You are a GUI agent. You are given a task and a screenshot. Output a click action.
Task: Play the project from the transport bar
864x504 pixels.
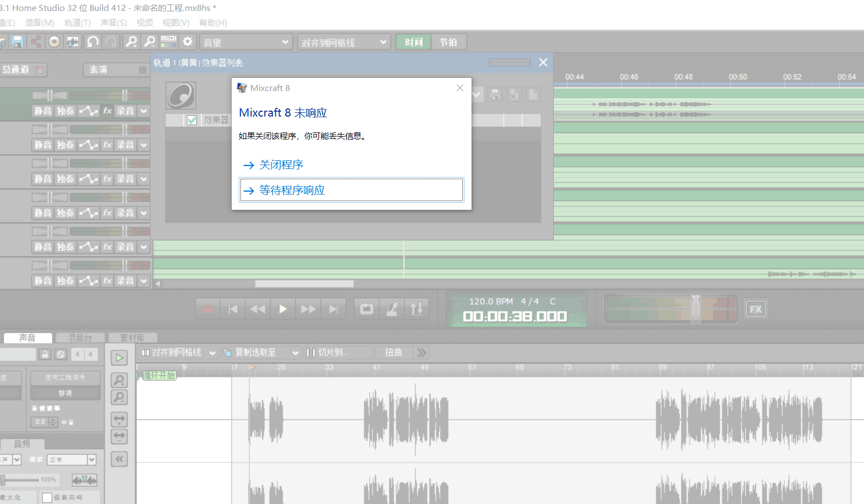[x=283, y=309]
